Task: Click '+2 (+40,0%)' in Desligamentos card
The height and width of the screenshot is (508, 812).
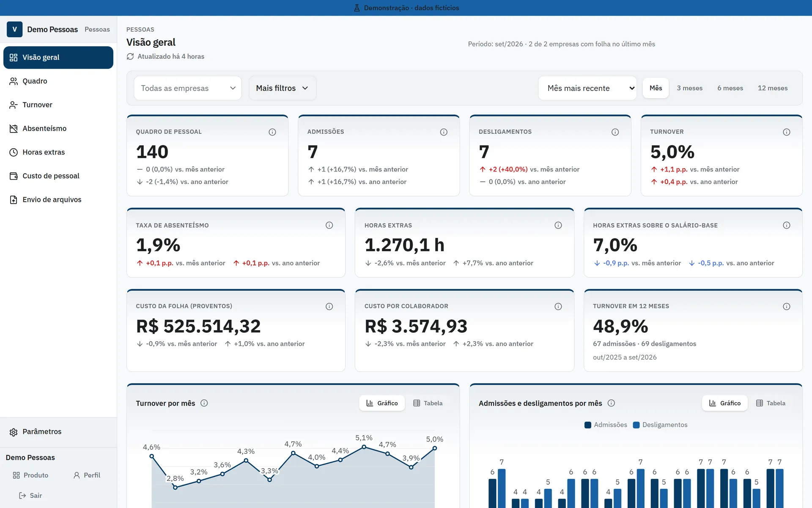Action: tap(508, 169)
